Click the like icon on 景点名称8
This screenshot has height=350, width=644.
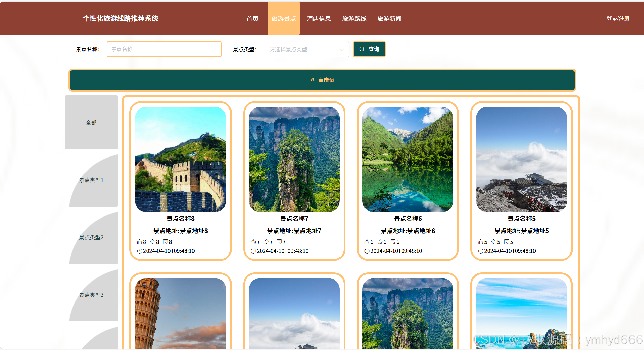coord(140,242)
